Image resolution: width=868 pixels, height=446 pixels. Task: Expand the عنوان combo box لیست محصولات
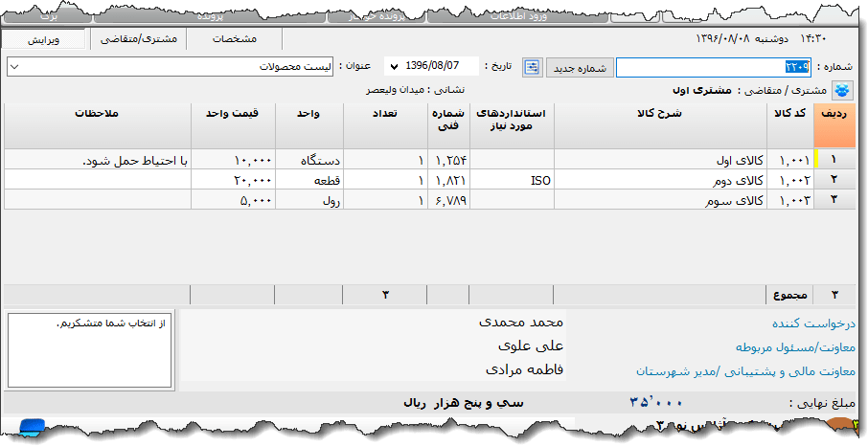170,67
